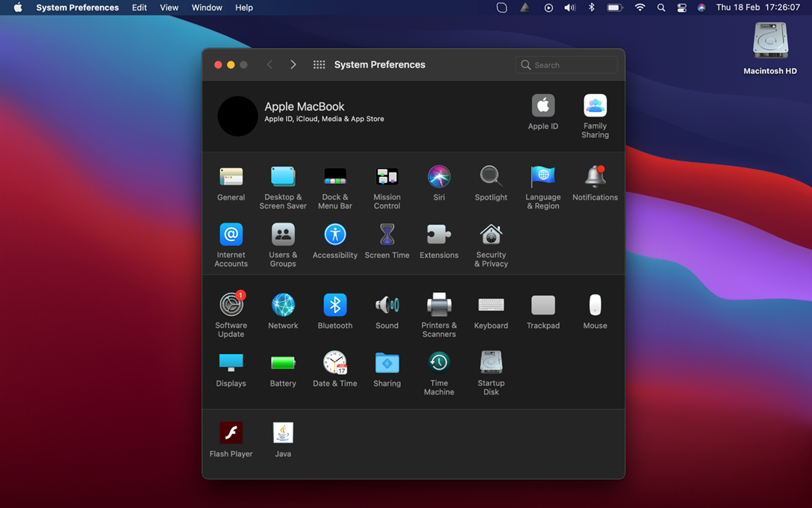Open the Time Machine pane
This screenshot has width=812, height=508.
(439, 363)
